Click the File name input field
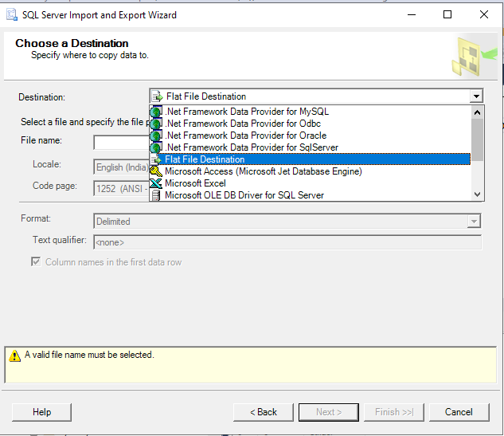This screenshot has width=504, height=436. coord(122,143)
